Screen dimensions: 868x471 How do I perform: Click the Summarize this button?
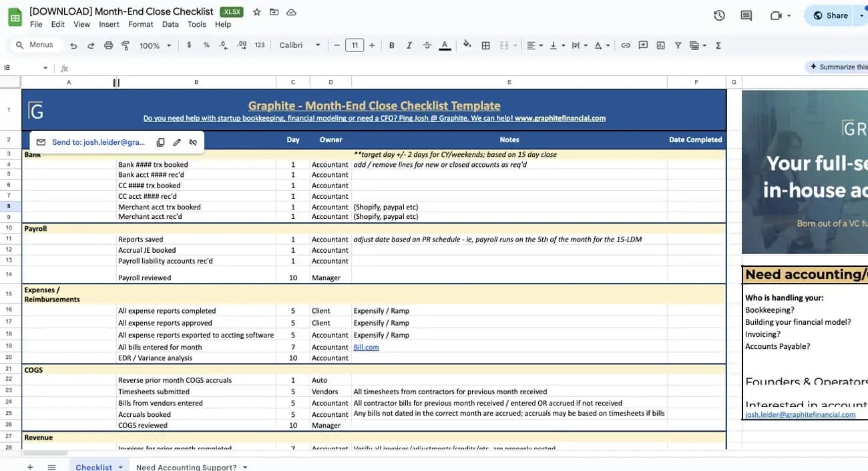(838, 67)
